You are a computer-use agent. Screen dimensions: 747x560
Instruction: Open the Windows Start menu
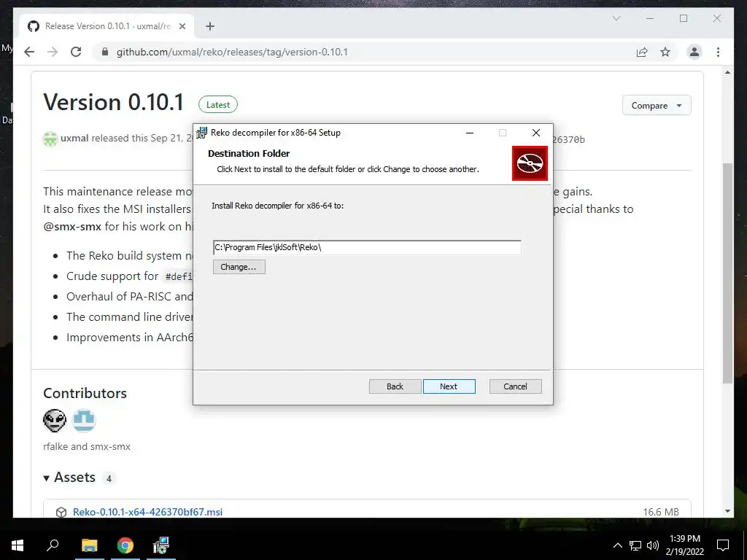[18, 545]
